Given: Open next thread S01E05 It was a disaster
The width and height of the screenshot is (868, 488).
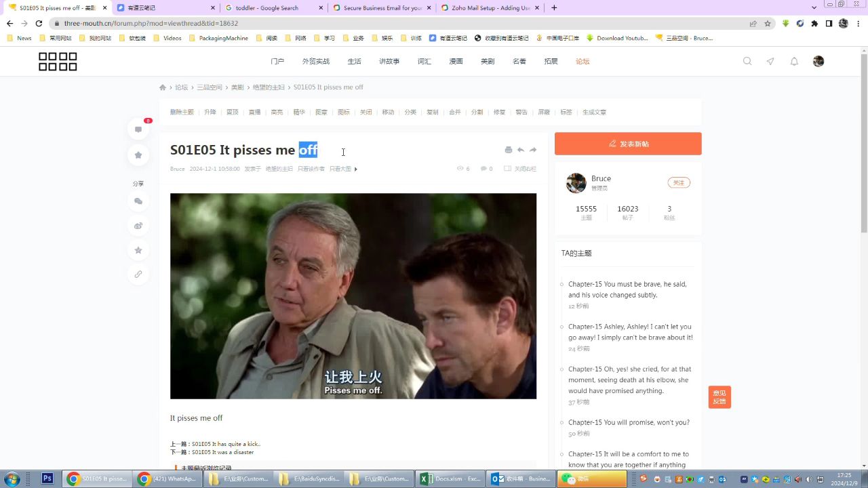Looking at the screenshot, I should pos(222,452).
